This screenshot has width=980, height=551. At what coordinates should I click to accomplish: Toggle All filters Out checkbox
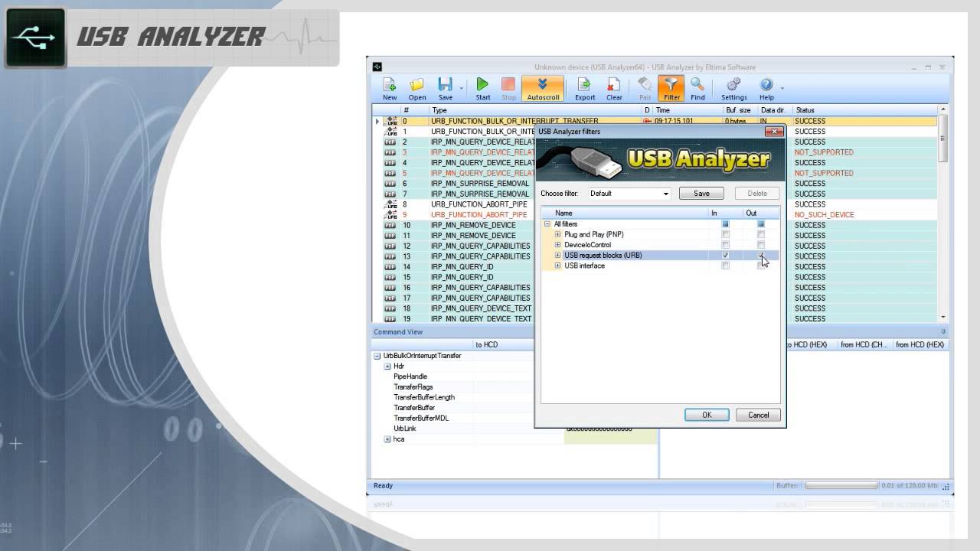pyautogui.click(x=761, y=224)
